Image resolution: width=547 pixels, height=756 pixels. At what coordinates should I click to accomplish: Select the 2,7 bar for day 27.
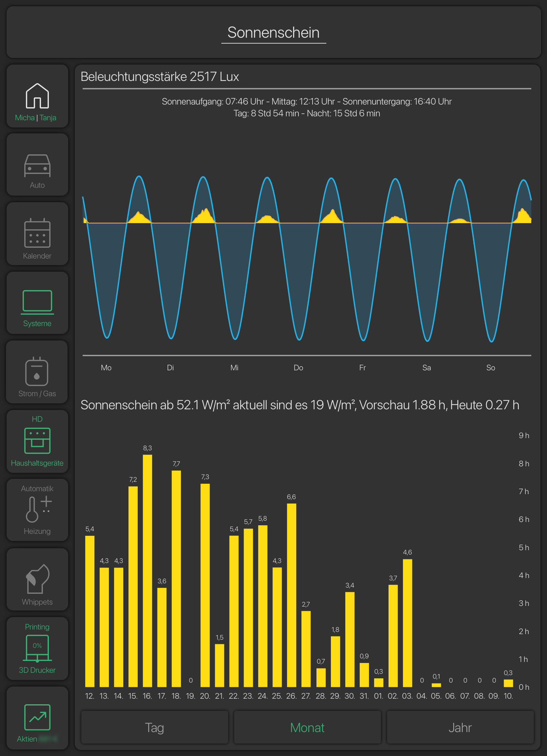click(x=306, y=649)
